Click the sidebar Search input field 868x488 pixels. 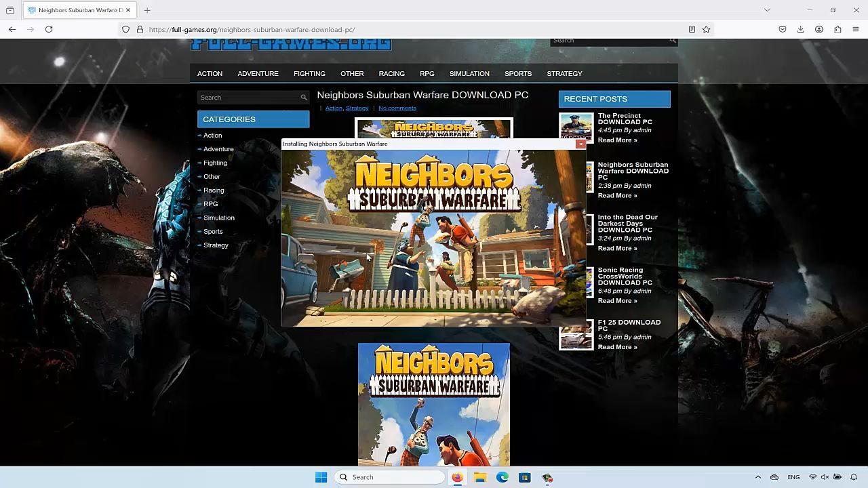[x=248, y=98]
